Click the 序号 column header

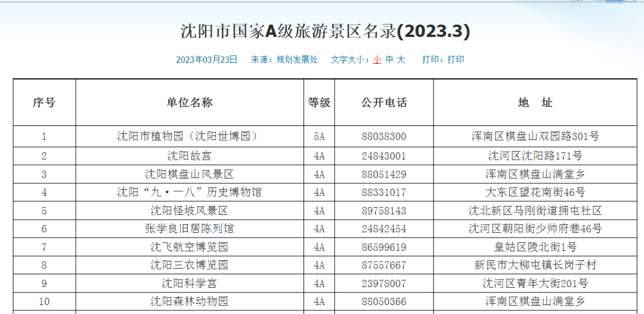pyautogui.click(x=44, y=102)
